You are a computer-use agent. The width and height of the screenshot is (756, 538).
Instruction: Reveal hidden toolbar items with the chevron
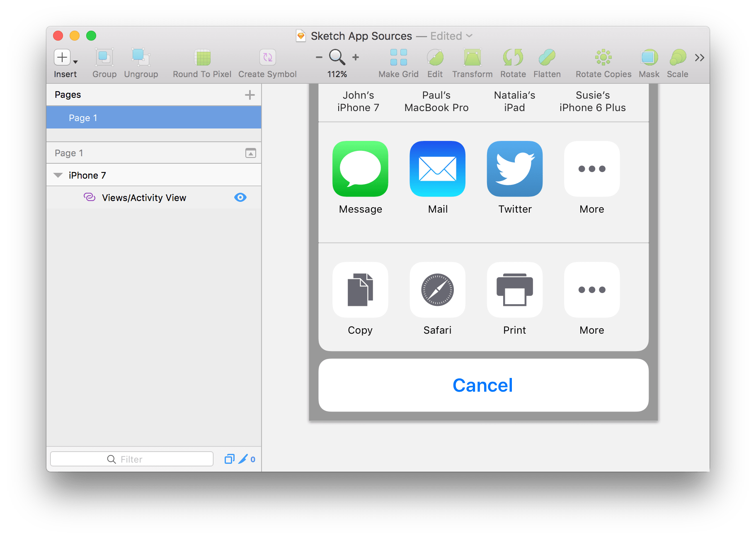click(699, 57)
